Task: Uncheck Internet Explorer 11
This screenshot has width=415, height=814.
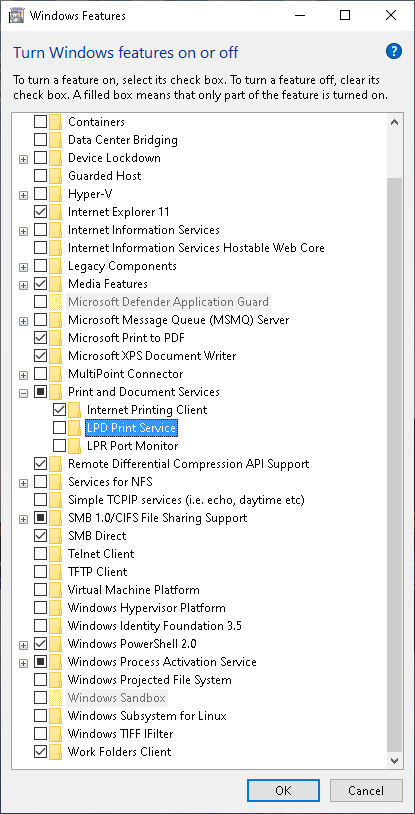Action: [41, 212]
